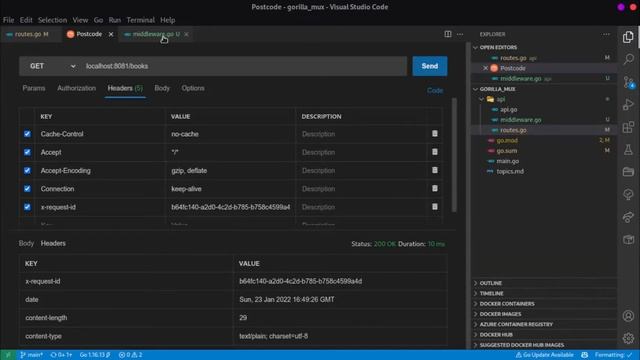
Task: Open the Terminal menu
Action: [x=140, y=20]
